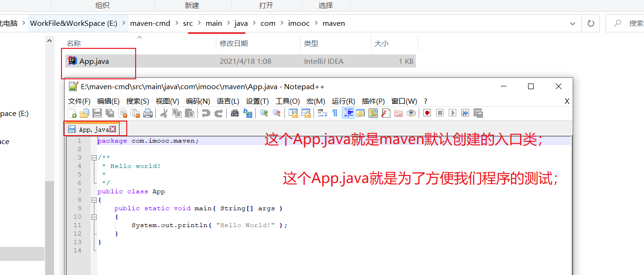Toggle Word Wrap in the toolbar

click(x=323, y=113)
